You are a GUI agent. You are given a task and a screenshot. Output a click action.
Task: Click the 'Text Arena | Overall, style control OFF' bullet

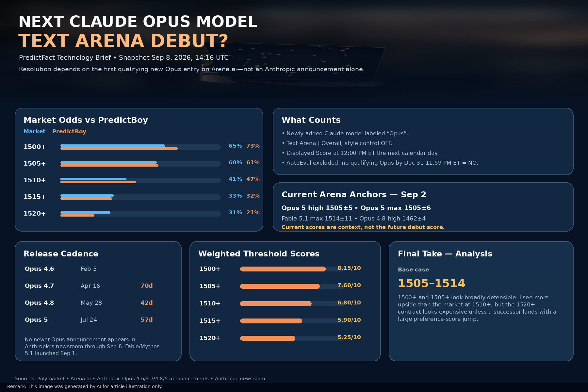[337, 143]
